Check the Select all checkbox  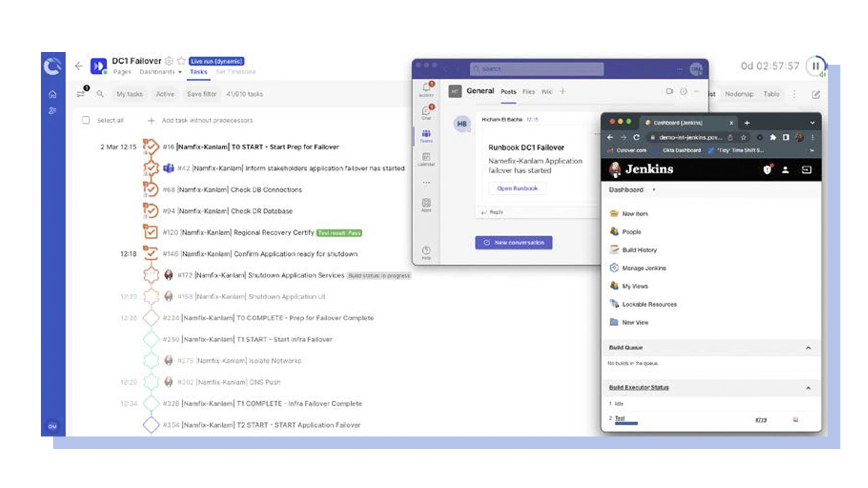point(86,120)
